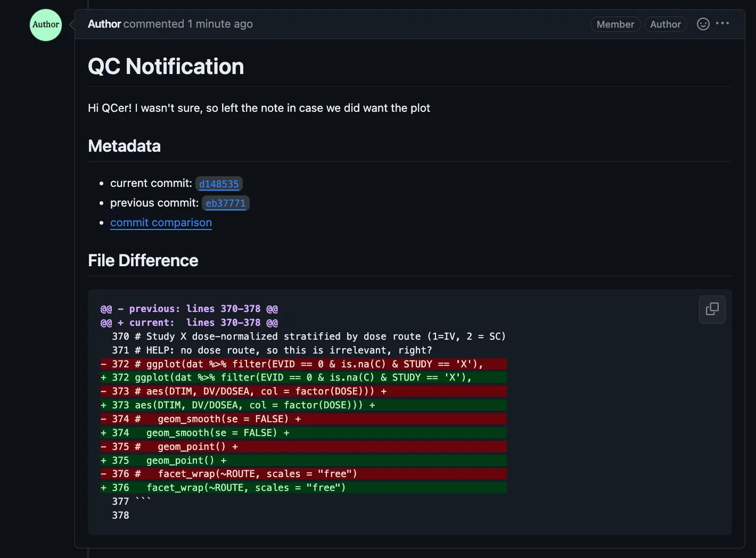Click the 'current: lines 370-378' diff header
The width and height of the screenshot is (756, 558).
189,323
